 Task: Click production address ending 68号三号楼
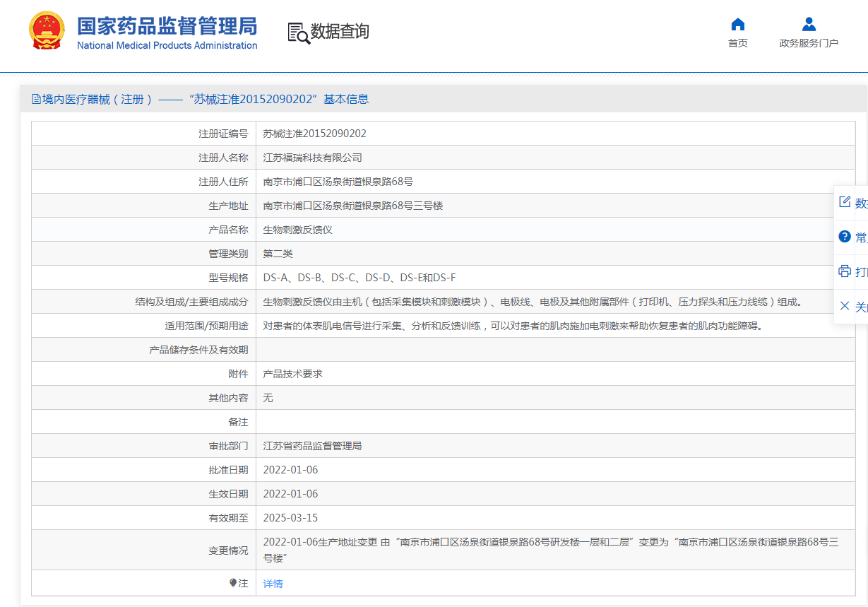pos(353,206)
